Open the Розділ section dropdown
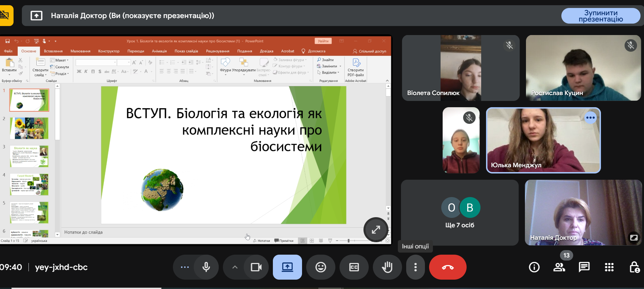 pos(60,74)
